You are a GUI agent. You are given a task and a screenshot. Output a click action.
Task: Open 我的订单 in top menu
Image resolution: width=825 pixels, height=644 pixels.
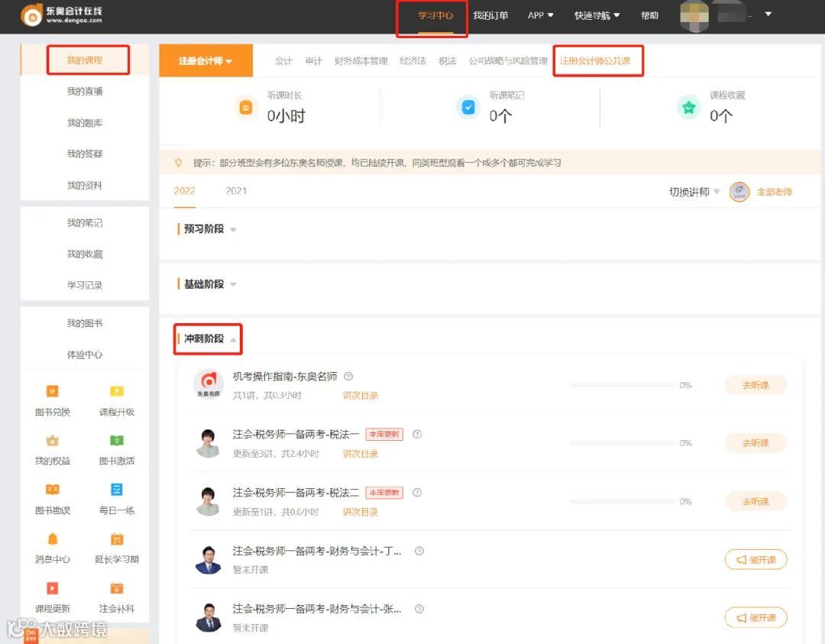coord(490,15)
